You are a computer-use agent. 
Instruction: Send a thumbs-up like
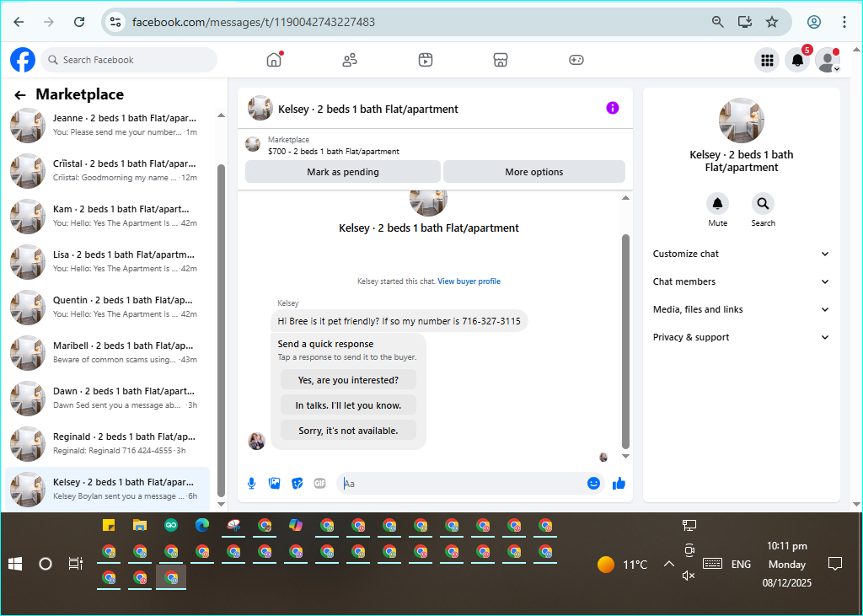[x=619, y=484]
